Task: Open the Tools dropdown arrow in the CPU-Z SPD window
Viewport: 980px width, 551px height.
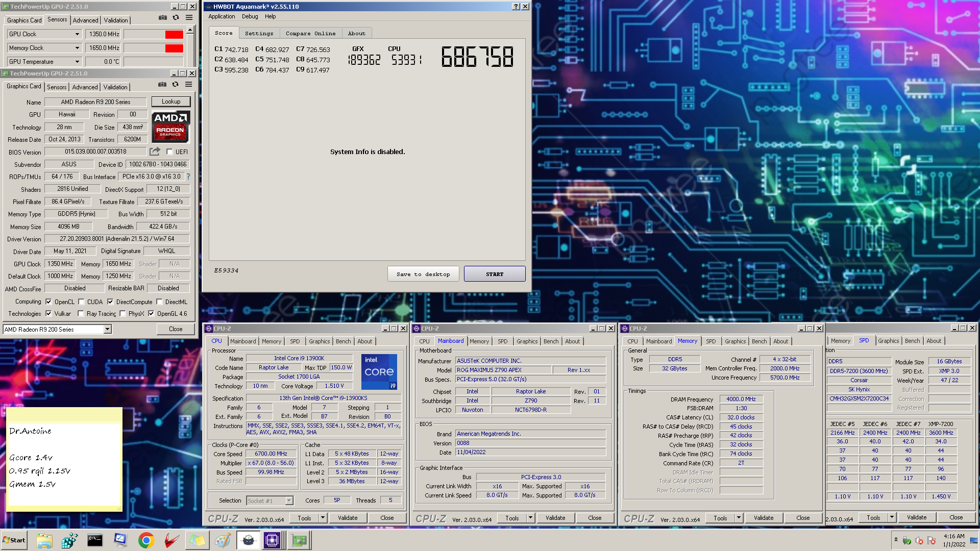Action: [892, 517]
